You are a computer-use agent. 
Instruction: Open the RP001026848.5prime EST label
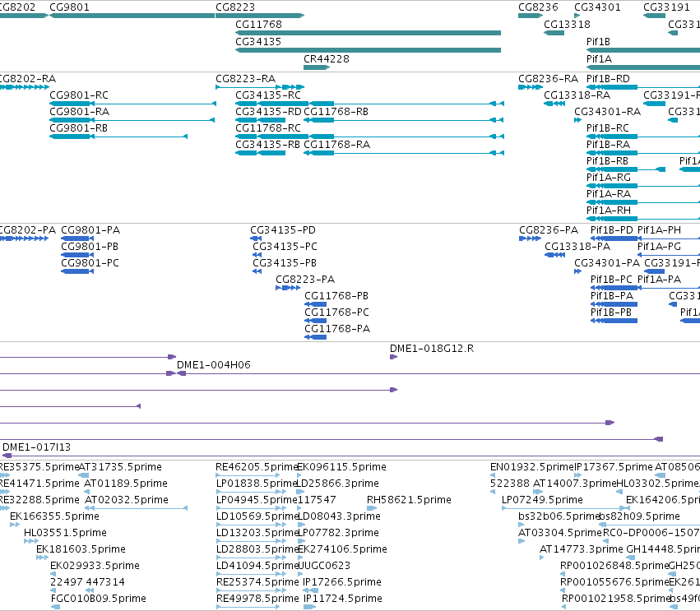614,566
